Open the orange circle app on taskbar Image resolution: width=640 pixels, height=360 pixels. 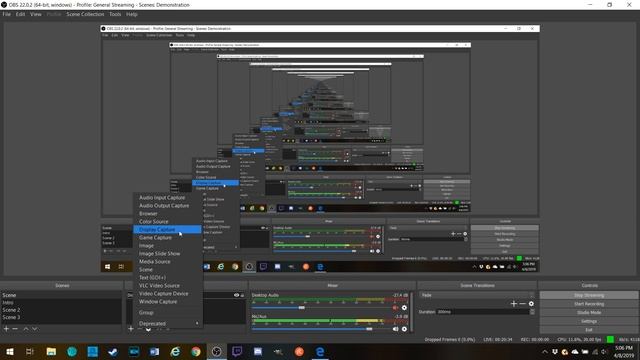[299, 351]
